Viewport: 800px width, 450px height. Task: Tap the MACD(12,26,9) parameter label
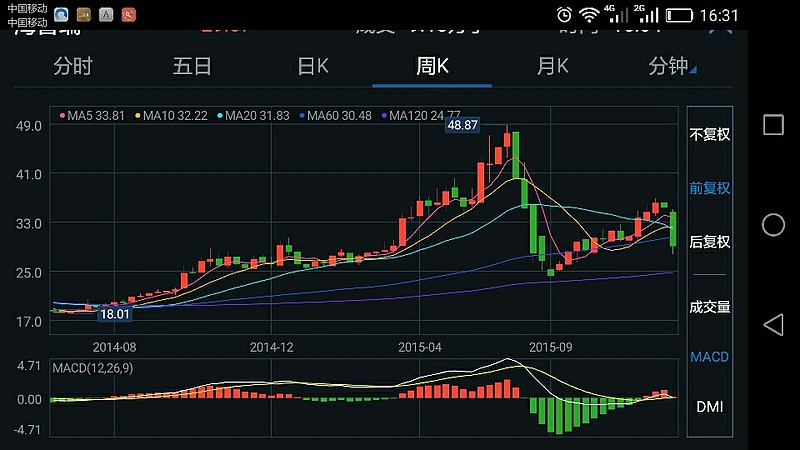pos(93,368)
